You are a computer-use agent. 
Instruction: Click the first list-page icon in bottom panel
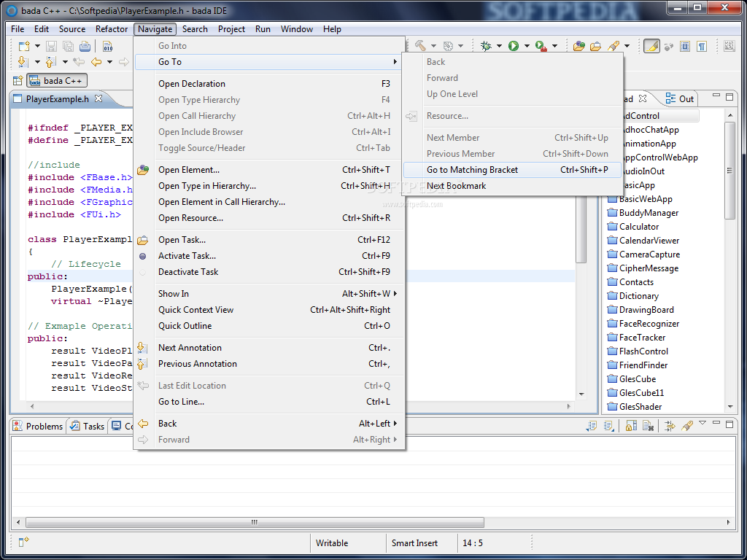click(592, 425)
